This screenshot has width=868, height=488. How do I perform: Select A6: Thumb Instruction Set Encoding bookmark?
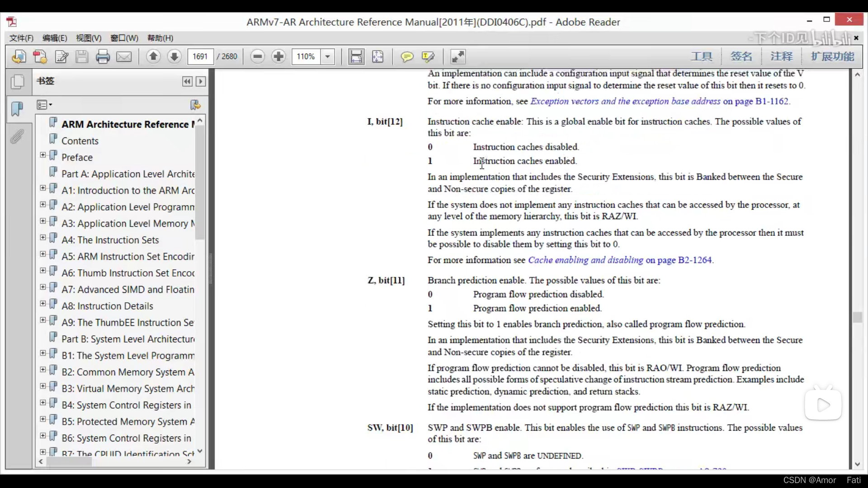(128, 273)
